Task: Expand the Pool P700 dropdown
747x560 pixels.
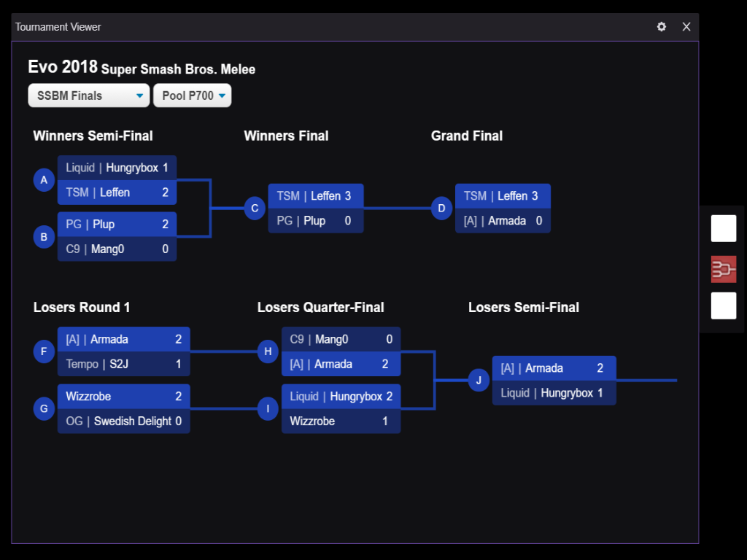Action: pos(193,96)
